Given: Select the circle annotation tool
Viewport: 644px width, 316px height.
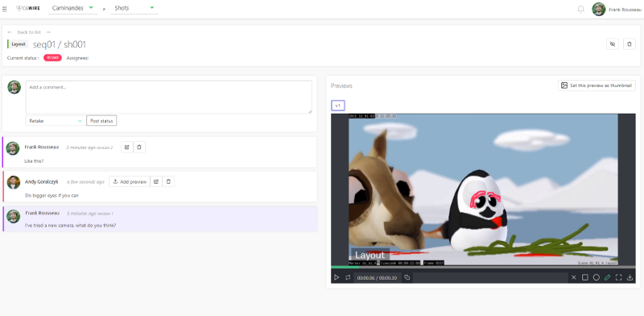Looking at the screenshot, I should point(597,278).
